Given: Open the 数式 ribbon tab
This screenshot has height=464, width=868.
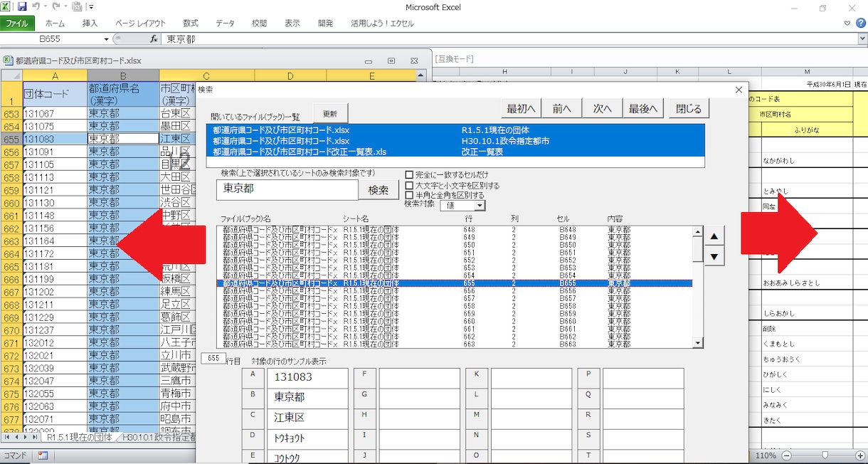Looking at the screenshot, I should coord(191,23).
